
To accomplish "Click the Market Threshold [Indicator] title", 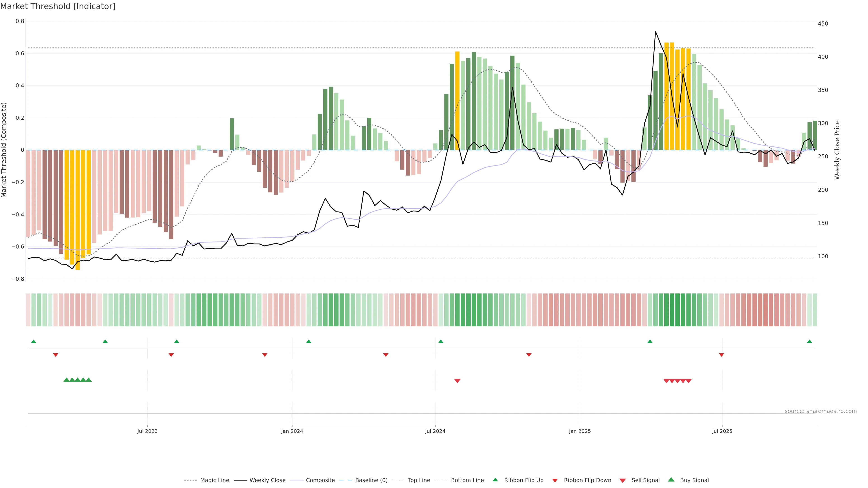I will tap(58, 6).
